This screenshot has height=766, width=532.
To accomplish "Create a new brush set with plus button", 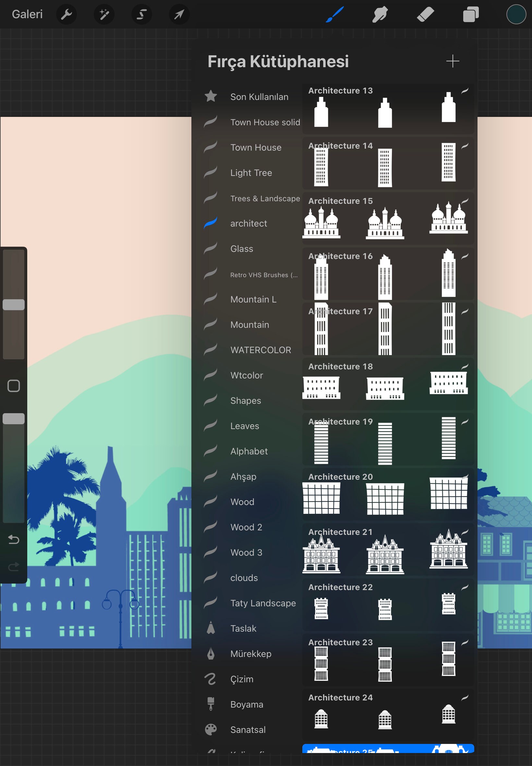I will (x=453, y=61).
